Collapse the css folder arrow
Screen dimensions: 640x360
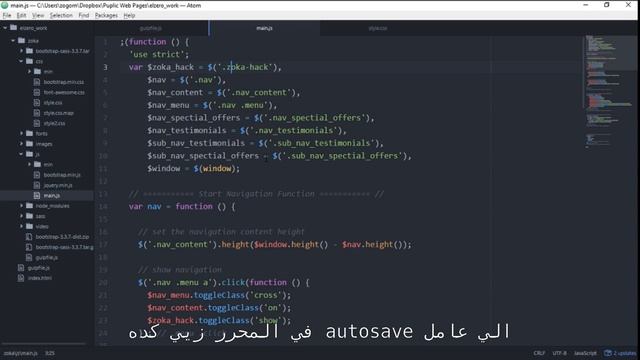pyautogui.click(x=21, y=61)
